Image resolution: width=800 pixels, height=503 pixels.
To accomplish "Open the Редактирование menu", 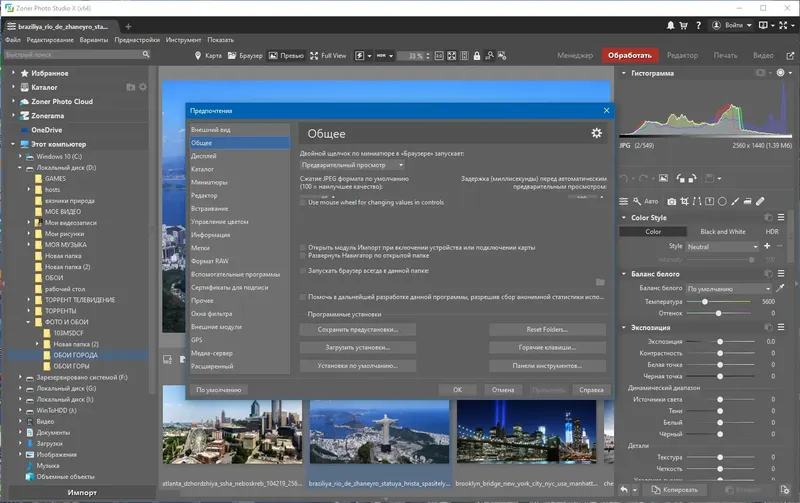I will pos(51,39).
